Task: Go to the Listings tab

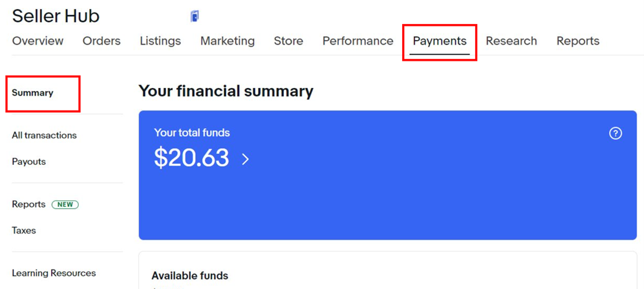Action: point(160,41)
